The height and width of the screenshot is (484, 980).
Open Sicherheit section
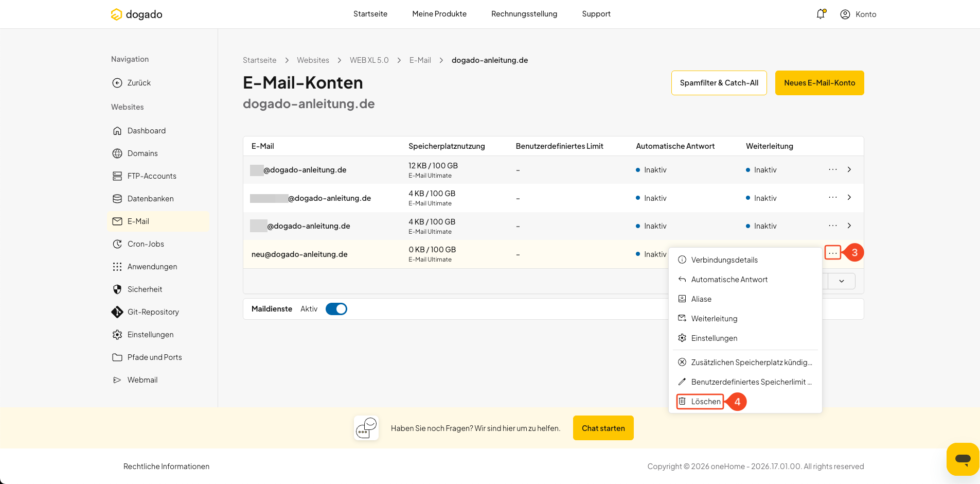158,289
